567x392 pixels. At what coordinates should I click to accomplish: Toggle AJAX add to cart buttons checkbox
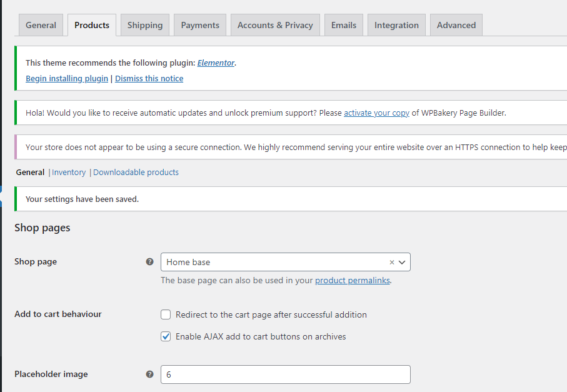tap(166, 336)
